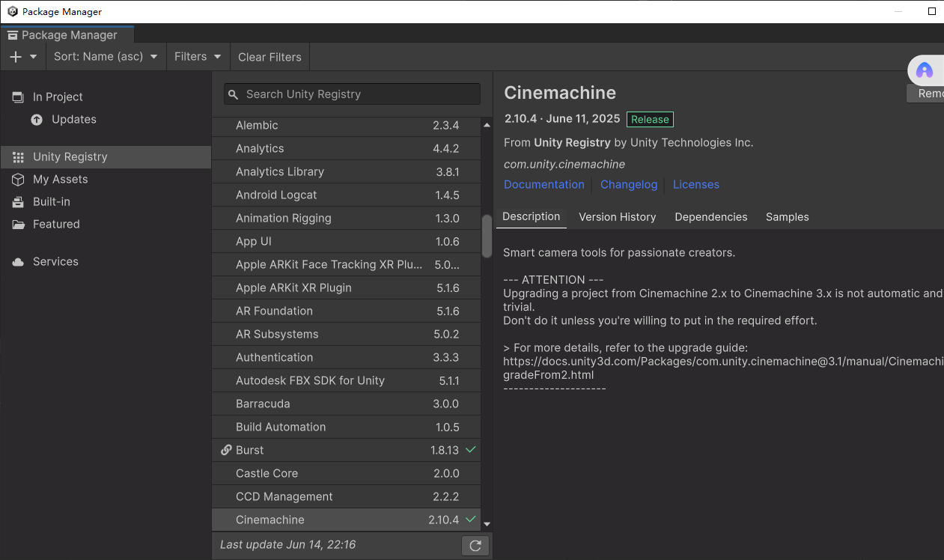Click the magnifier search icon
The image size is (944, 560).
(x=234, y=94)
